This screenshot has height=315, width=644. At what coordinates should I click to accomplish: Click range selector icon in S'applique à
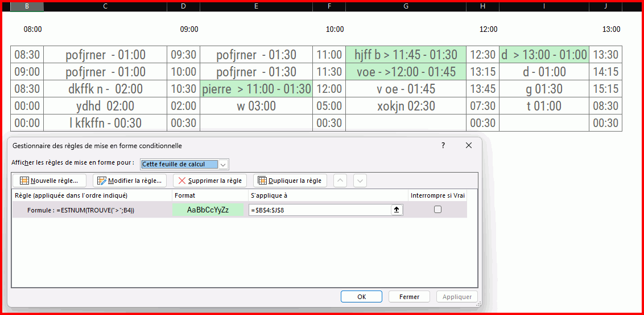click(x=397, y=210)
